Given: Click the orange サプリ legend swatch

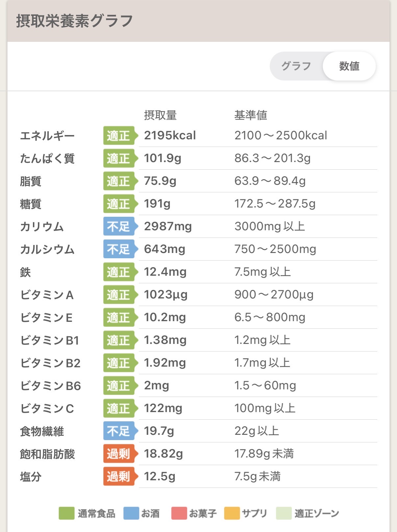Looking at the screenshot, I should [232, 513].
